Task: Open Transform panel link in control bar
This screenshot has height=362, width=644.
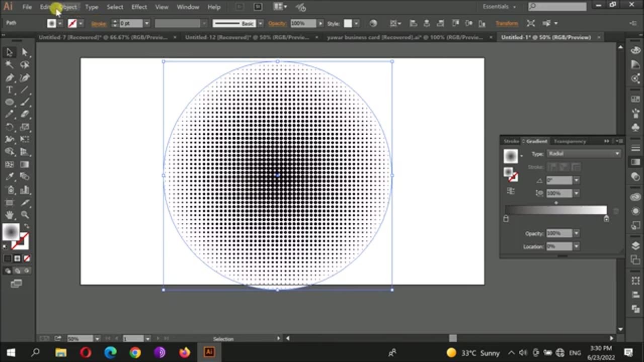Action: point(507,23)
